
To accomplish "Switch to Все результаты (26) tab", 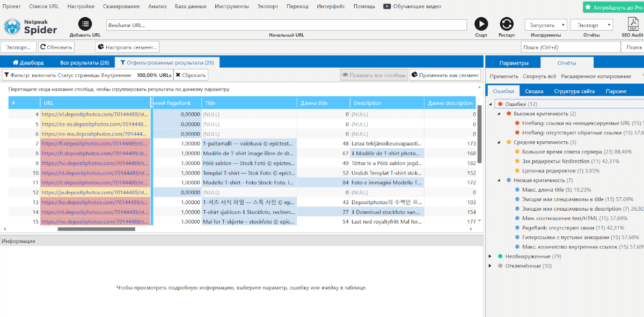I will coord(84,62).
